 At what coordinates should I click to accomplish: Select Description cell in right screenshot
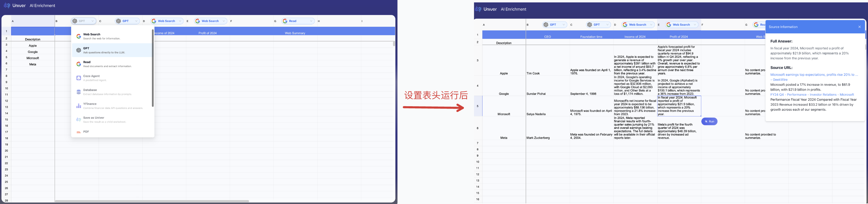504,43
